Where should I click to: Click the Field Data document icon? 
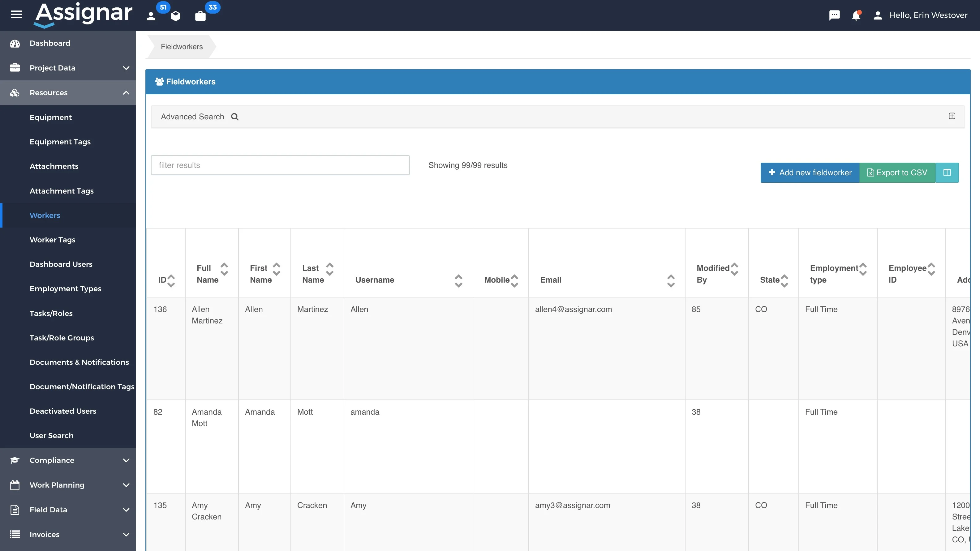[15, 510]
